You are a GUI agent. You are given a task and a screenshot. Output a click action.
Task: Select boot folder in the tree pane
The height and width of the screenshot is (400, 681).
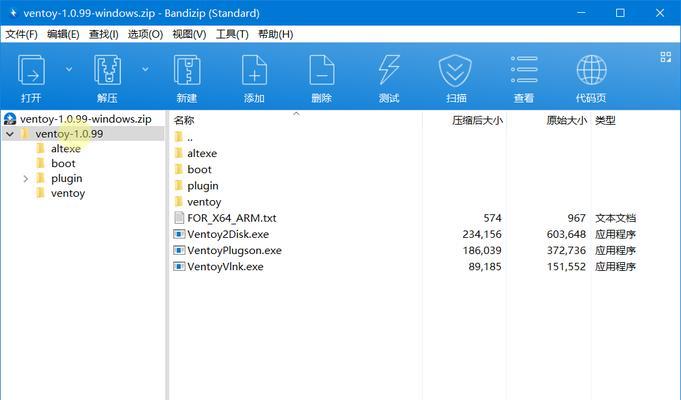pyautogui.click(x=63, y=163)
